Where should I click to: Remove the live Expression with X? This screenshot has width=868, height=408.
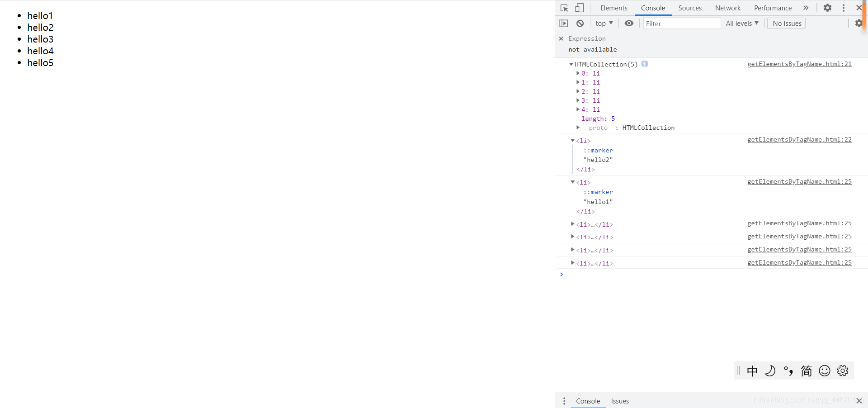[561, 38]
